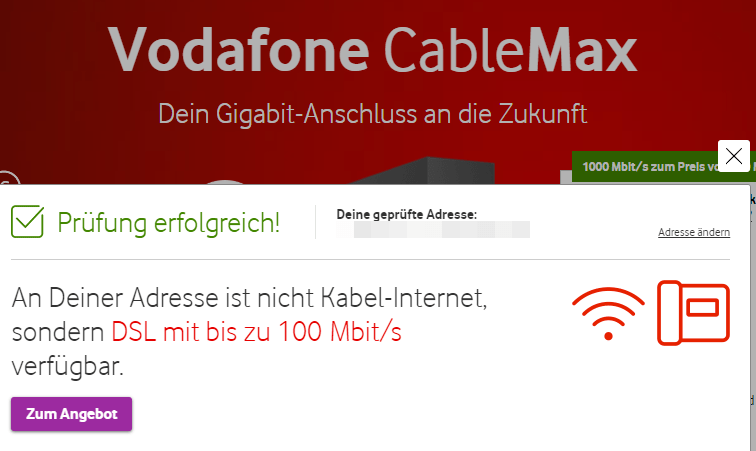Click the red telephone icon
Image resolution: width=756 pixels, height=451 pixels.
(693, 313)
